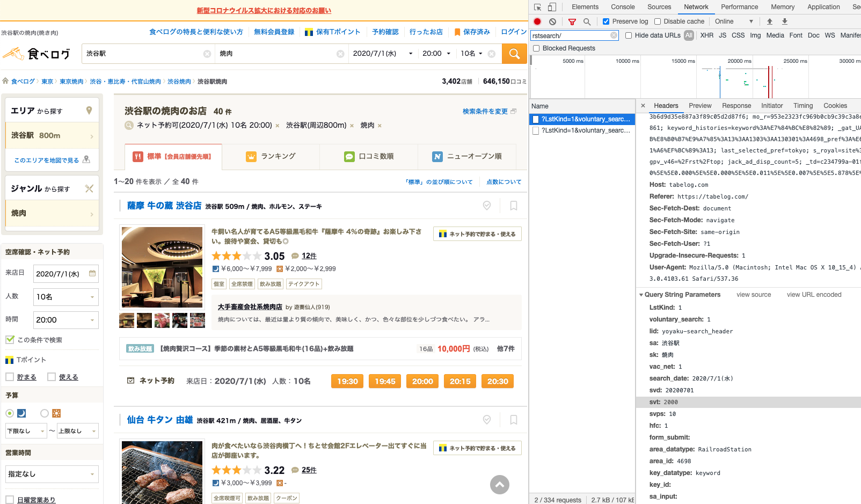This screenshot has width=861, height=504.
Task: Check Tポイント 使える checkbox
Action: tap(52, 377)
